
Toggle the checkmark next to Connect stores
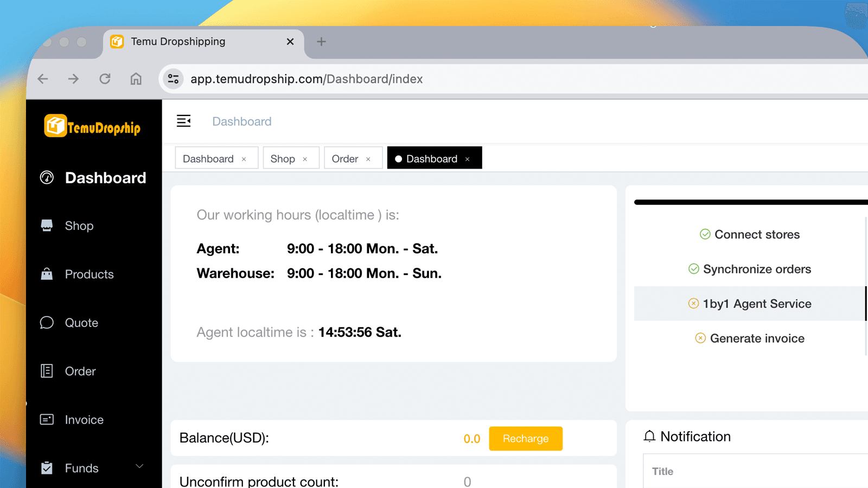pyautogui.click(x=705, y=234)
